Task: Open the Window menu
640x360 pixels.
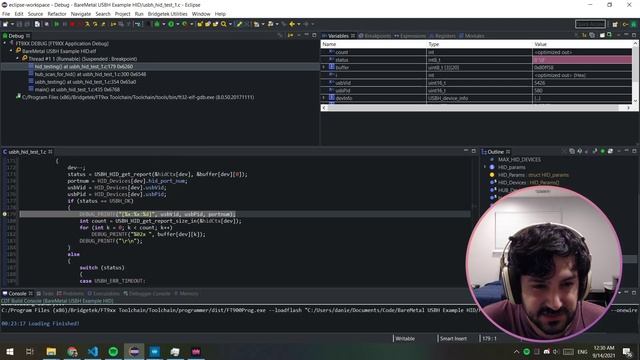Action: click(x=201, y=14)
